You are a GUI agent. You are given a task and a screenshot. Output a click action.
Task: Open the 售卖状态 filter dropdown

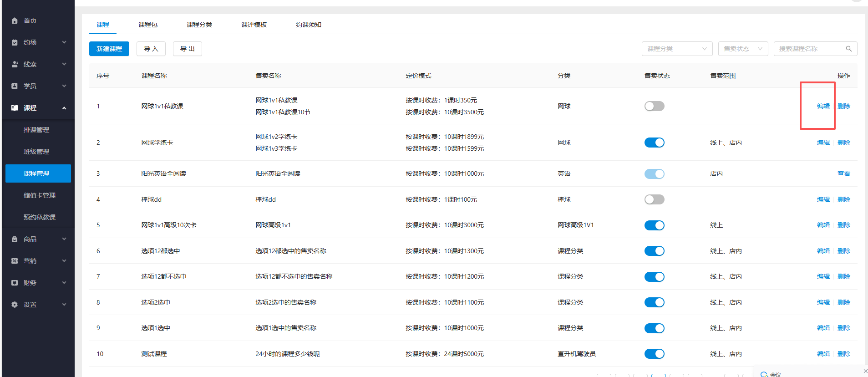coord(743,49)
